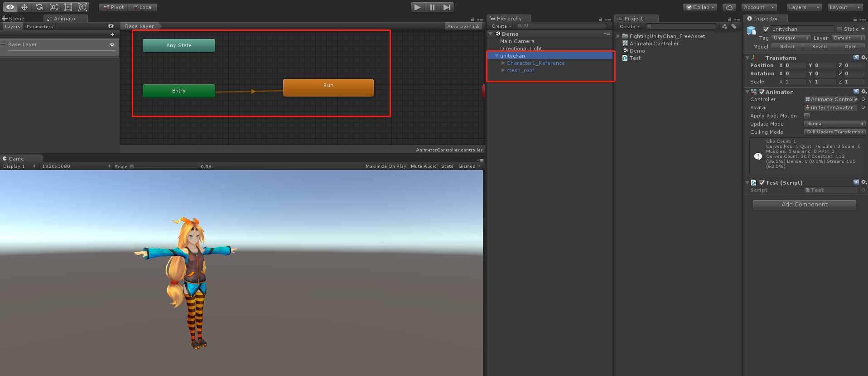Collapse the Demo scene

point(491,34)
